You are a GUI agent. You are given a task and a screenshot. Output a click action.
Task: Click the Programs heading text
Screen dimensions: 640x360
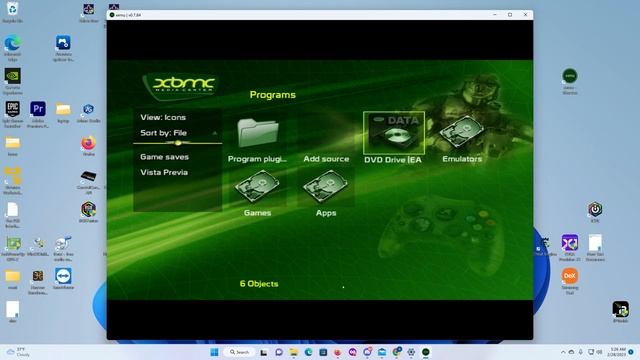tap(273, 95)
